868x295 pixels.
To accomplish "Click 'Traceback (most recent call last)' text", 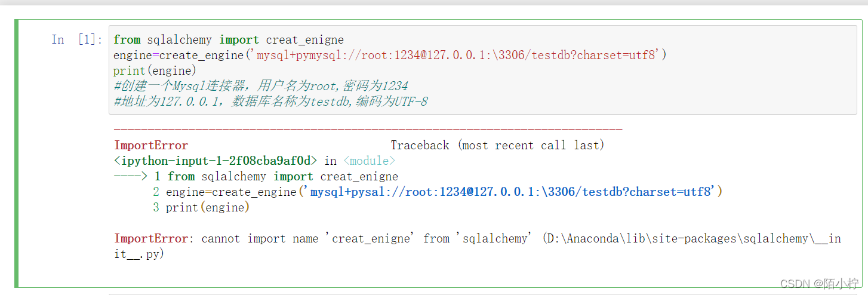I will (x=498, y=145).
